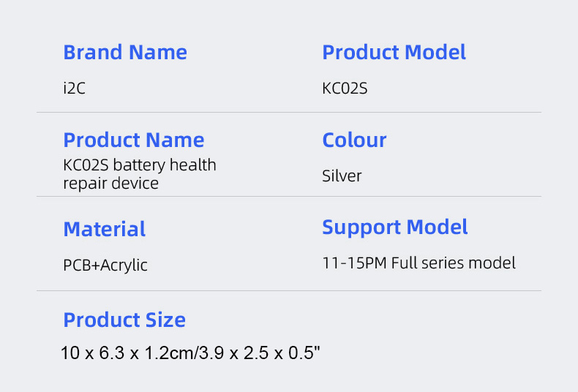Click the divider line below Product Name row
This screenshot has height=392, width=578.
click(289, 196)
